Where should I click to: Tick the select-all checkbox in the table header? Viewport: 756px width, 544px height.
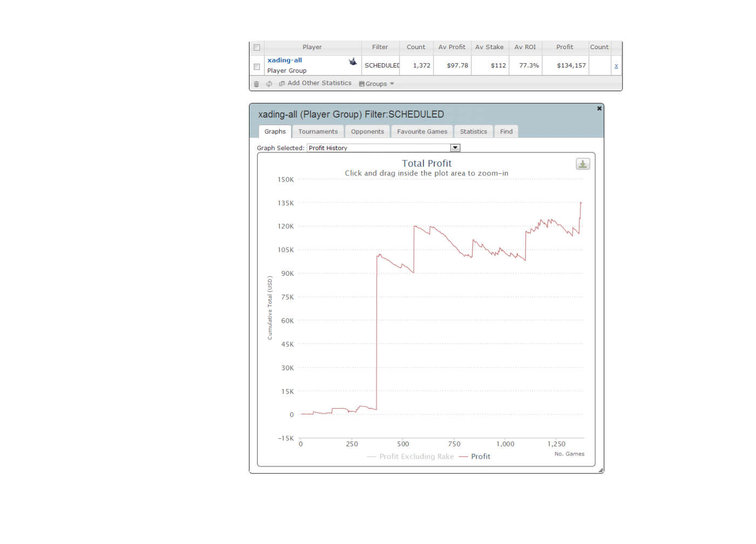coord(257,47)
